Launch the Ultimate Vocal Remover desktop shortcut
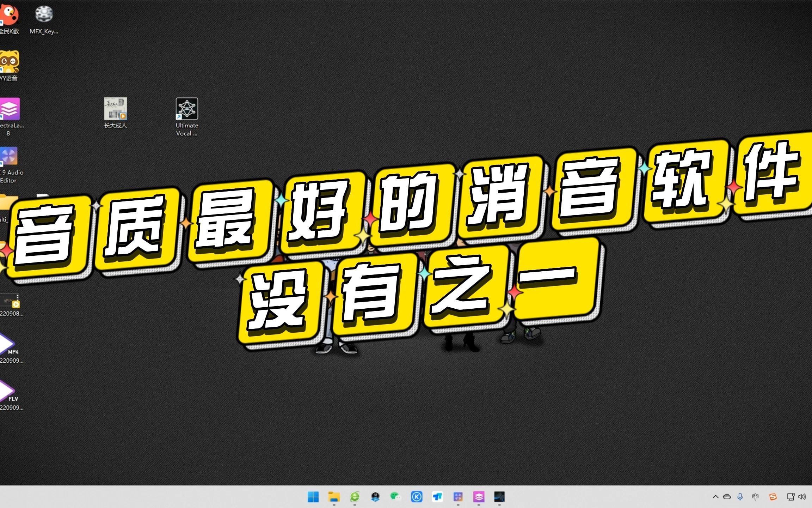This screenshot has height=508, width=812. click(x=187, y=109)
